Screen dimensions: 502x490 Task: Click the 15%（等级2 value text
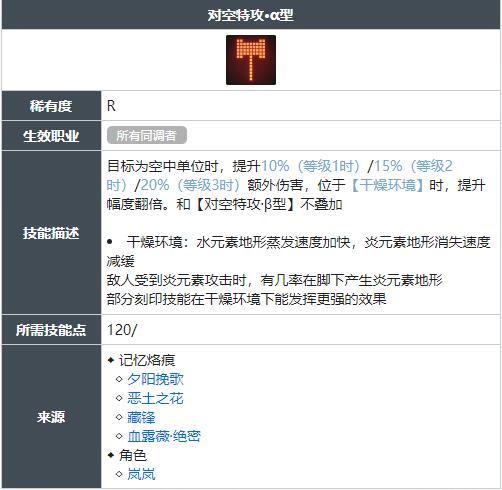coord(413,166)
